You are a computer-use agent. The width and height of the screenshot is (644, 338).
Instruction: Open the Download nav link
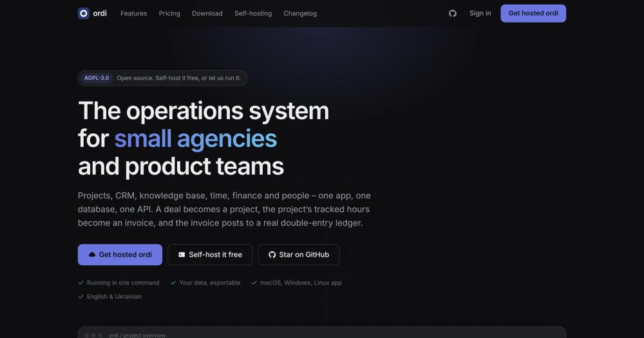(207, 14)
